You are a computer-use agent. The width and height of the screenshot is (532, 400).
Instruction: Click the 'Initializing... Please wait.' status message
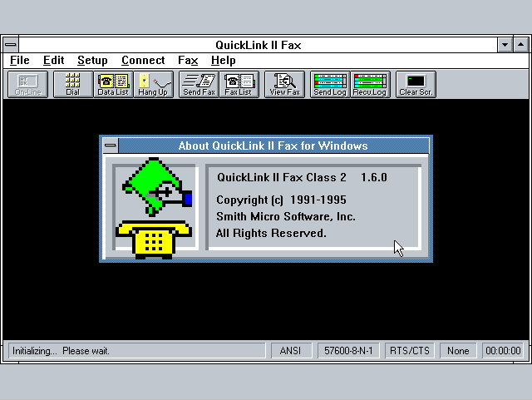tap(61, 351)
